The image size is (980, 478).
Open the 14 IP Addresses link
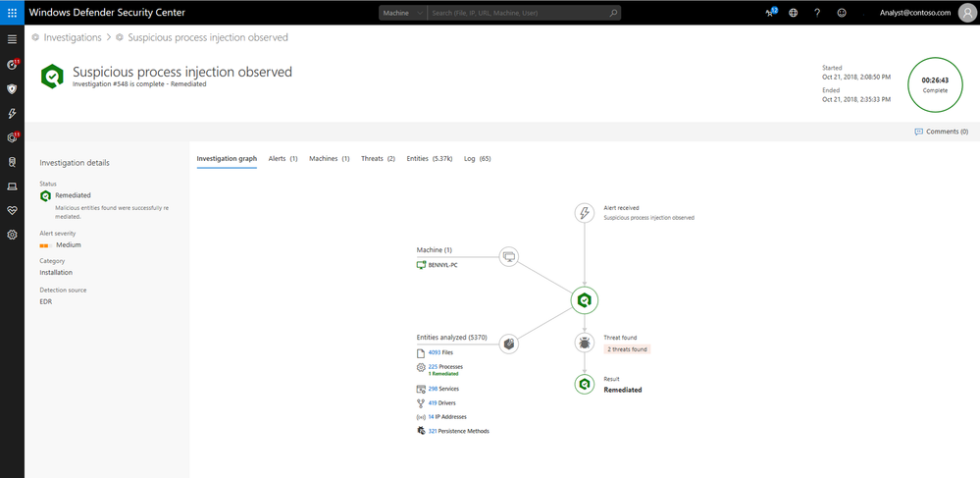pyautogui.click(x=447, y=417)
